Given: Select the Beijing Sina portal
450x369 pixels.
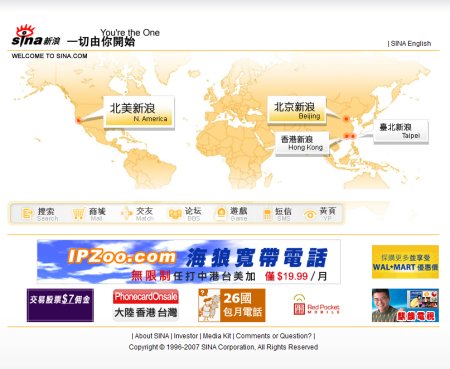Looking at the screenshot, I should 296,110.
